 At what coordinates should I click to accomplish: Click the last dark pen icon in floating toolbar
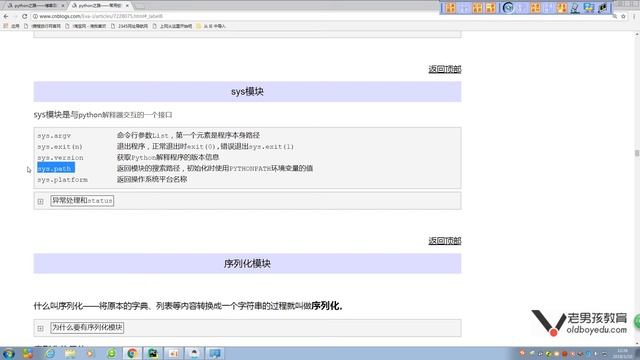pyautogui.click(x=602, y=8)
